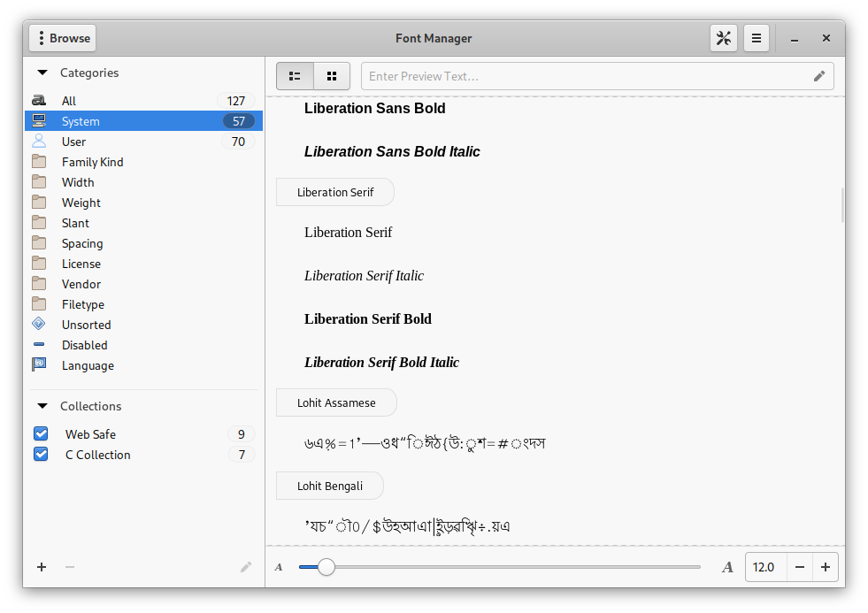Switch to list view mode
The height and width of the screenshot is (613, 868).
tap(295, 76)
